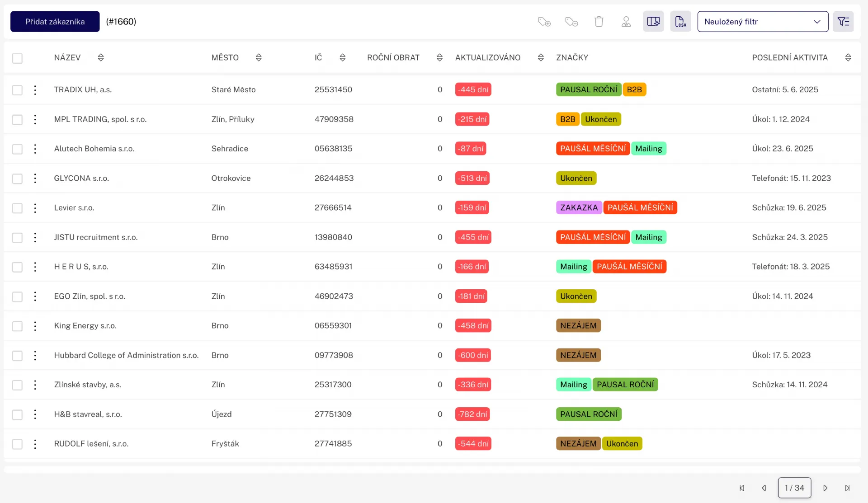Check the box for TRADIX UH, a.s.

[17, 90]
